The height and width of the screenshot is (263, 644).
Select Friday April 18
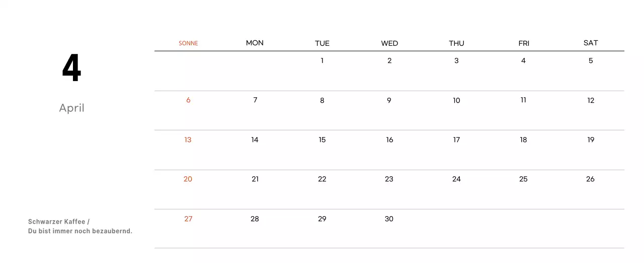(523, 140)
